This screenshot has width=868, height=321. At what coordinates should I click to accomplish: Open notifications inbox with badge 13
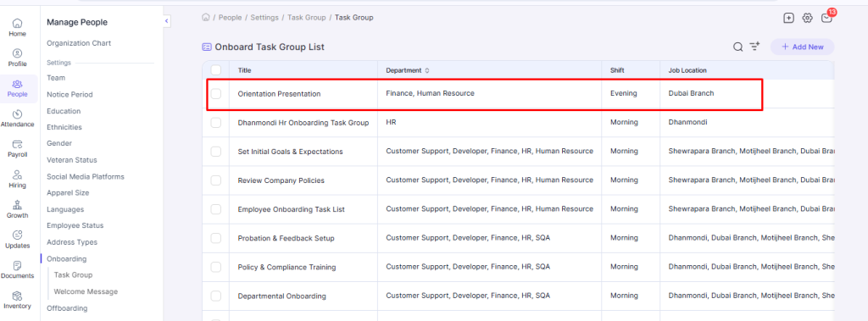[x=827, y=17]
